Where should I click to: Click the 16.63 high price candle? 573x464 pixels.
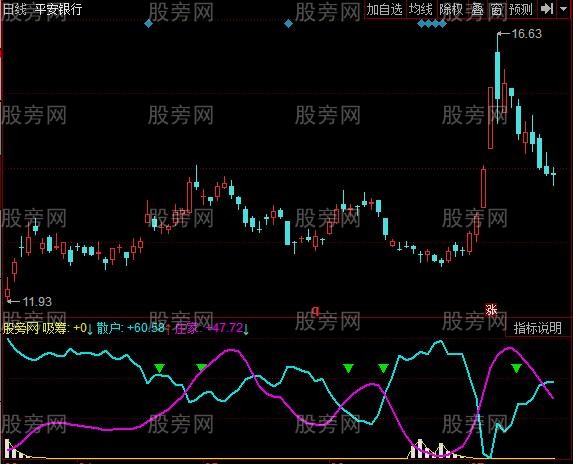point(498,75)
